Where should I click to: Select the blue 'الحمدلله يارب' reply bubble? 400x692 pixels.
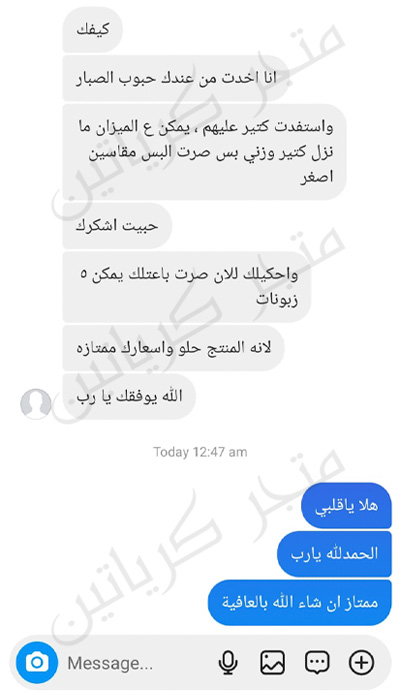pos(334,554)
